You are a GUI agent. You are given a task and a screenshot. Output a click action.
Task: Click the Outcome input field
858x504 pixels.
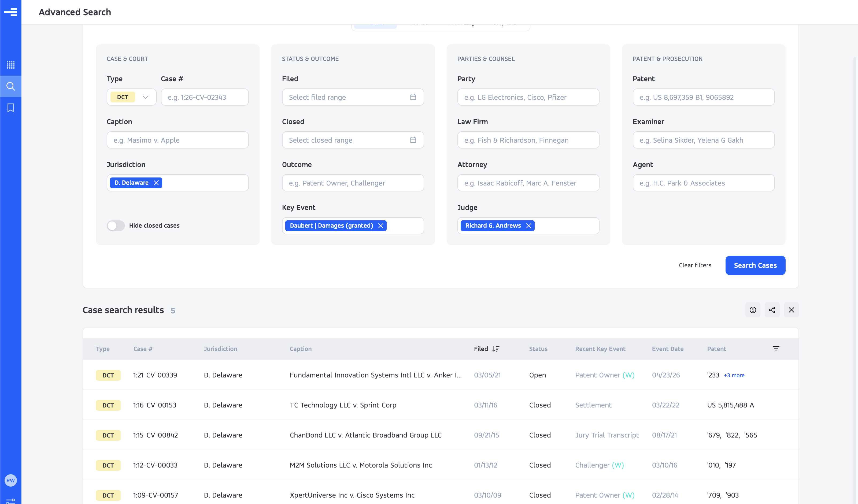pyautogui.click(x=353, y=183)
